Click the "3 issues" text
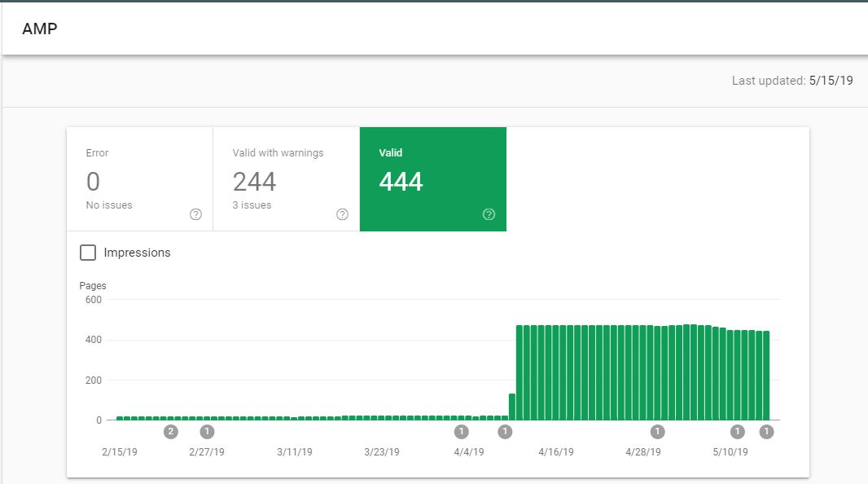This screenshot has height=484, width=868. coord(252,205)
